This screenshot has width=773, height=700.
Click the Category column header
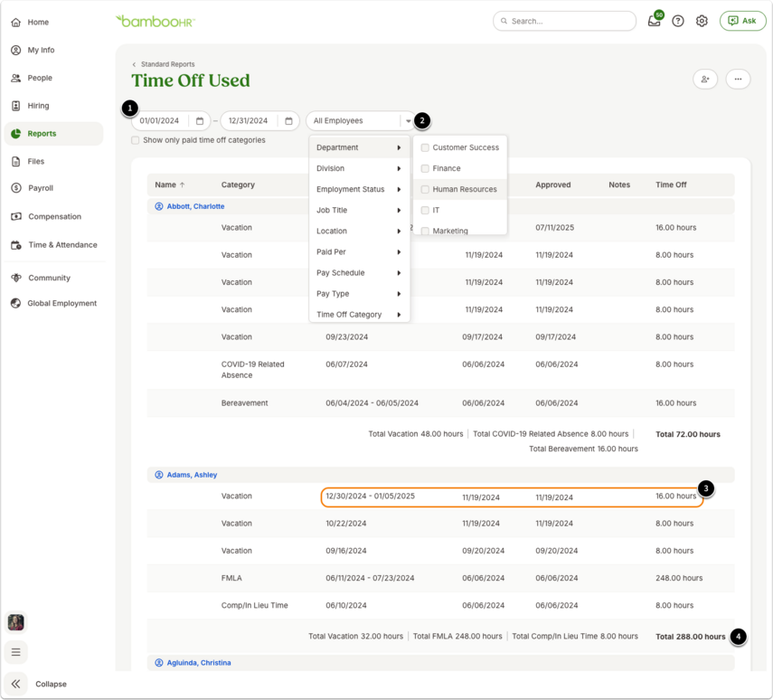(x=238, y=185)
